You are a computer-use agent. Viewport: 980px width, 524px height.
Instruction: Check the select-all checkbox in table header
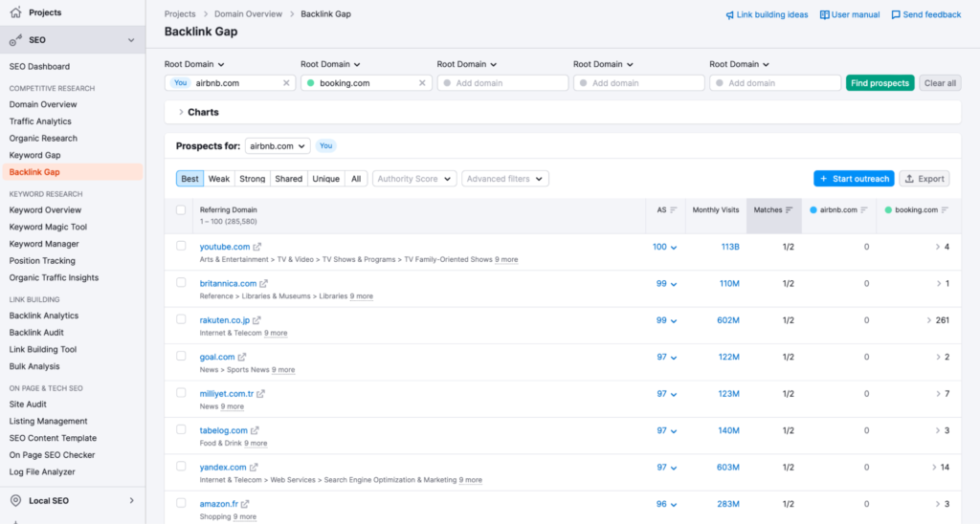click(x=181, y=209)
